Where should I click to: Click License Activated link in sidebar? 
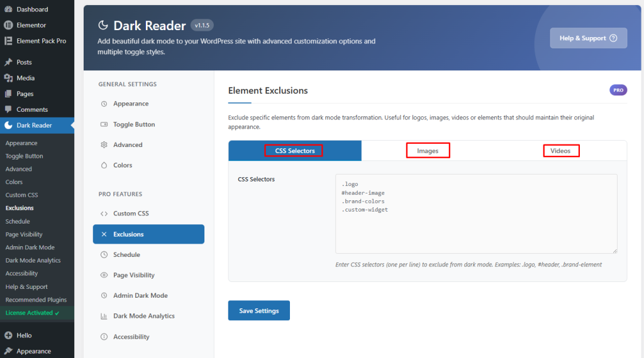pos(32,313)
